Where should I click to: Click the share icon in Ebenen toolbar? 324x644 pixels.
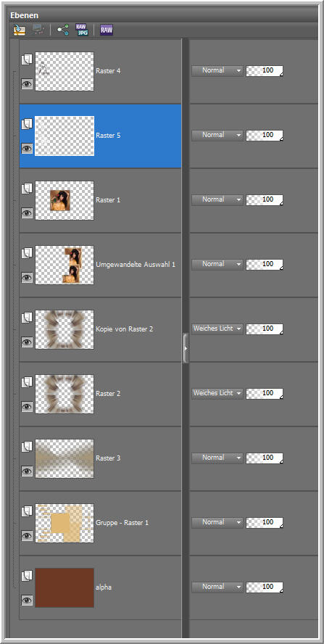point(63,30)
